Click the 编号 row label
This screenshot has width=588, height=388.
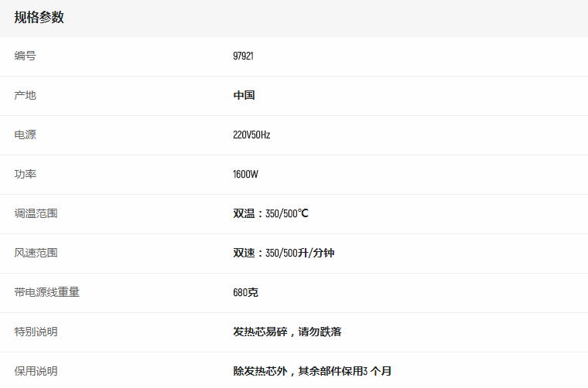[x=25, y=56]
